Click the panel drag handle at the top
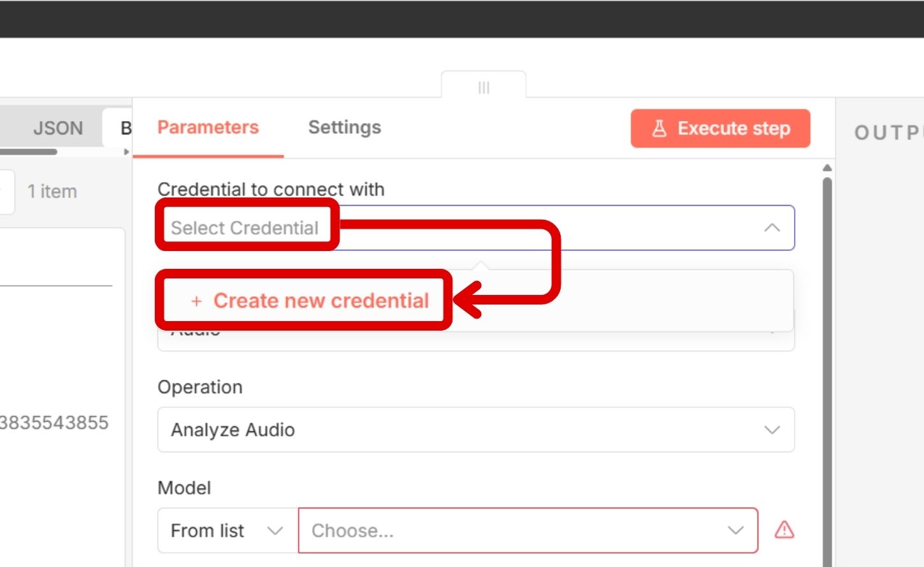 point(484,87)
